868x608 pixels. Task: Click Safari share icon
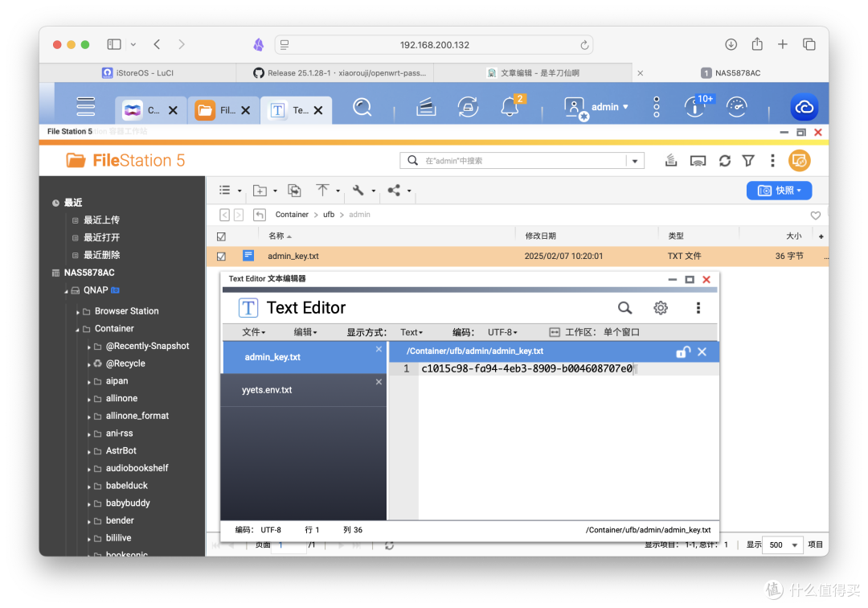pos(757,44)
